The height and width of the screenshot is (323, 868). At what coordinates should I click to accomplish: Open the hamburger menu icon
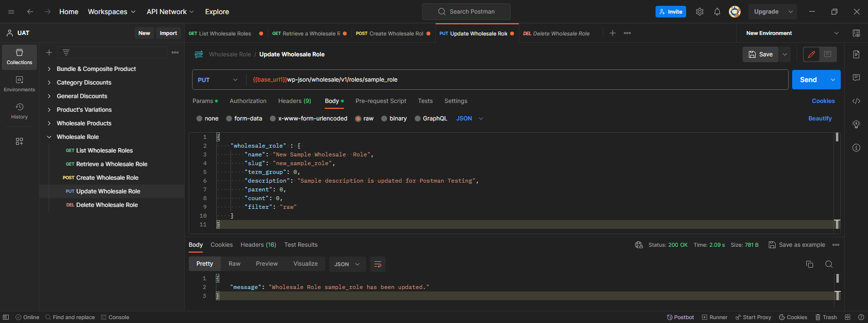pyautogui.click(x=11, y=12)
